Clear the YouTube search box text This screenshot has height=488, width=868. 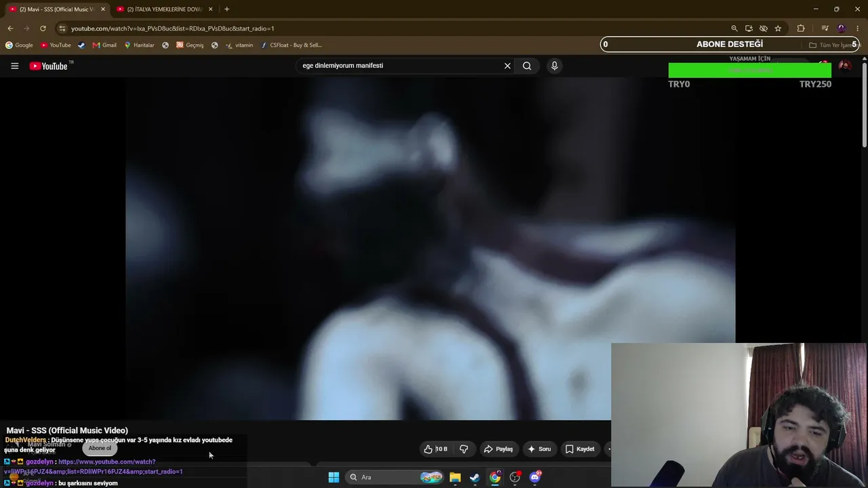click(507, 66)
